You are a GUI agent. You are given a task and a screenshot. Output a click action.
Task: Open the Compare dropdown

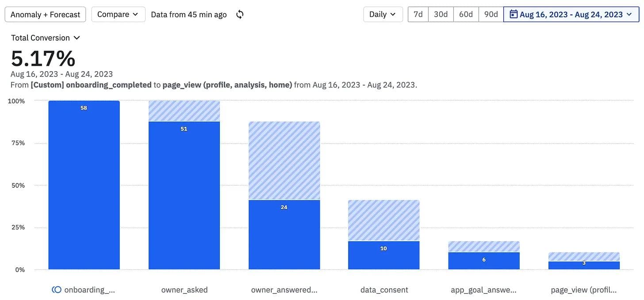coord(118,15)
